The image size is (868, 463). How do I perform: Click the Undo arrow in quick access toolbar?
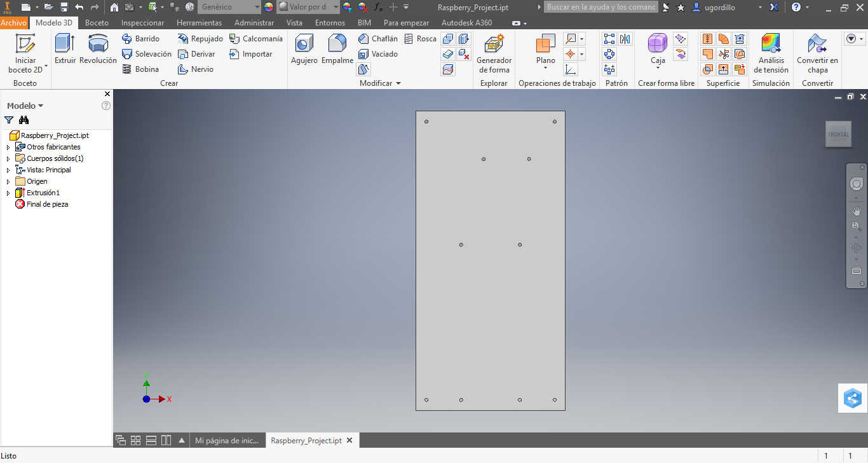coord(79,7)
